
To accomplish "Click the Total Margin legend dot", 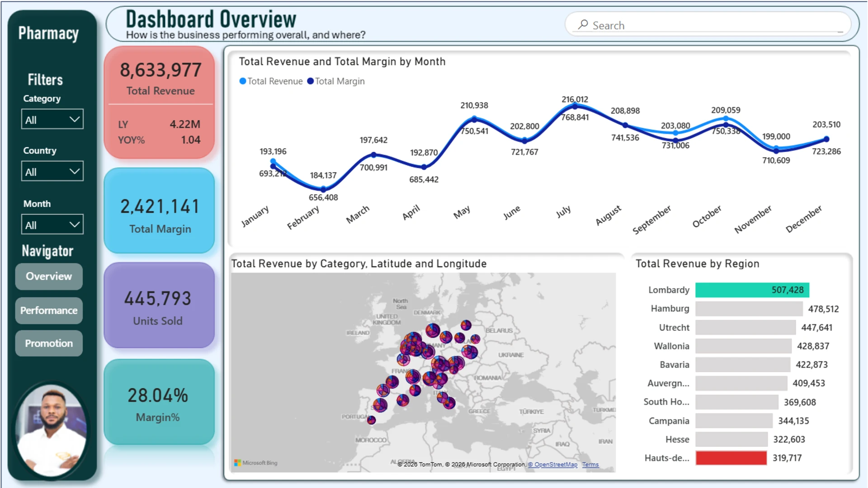I will 310,81.
